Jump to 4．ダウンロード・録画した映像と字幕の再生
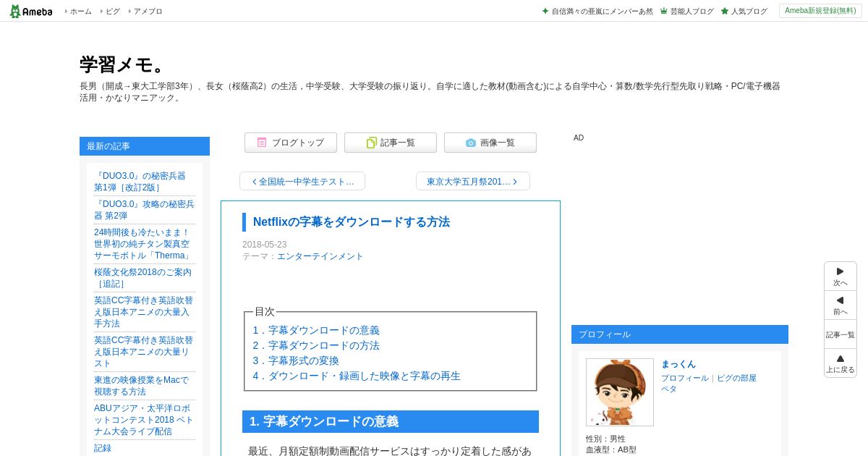 tap(357, 376)
